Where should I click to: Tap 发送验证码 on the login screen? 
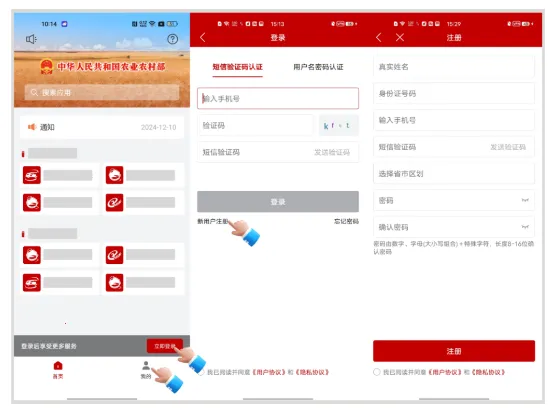point(332,152)
